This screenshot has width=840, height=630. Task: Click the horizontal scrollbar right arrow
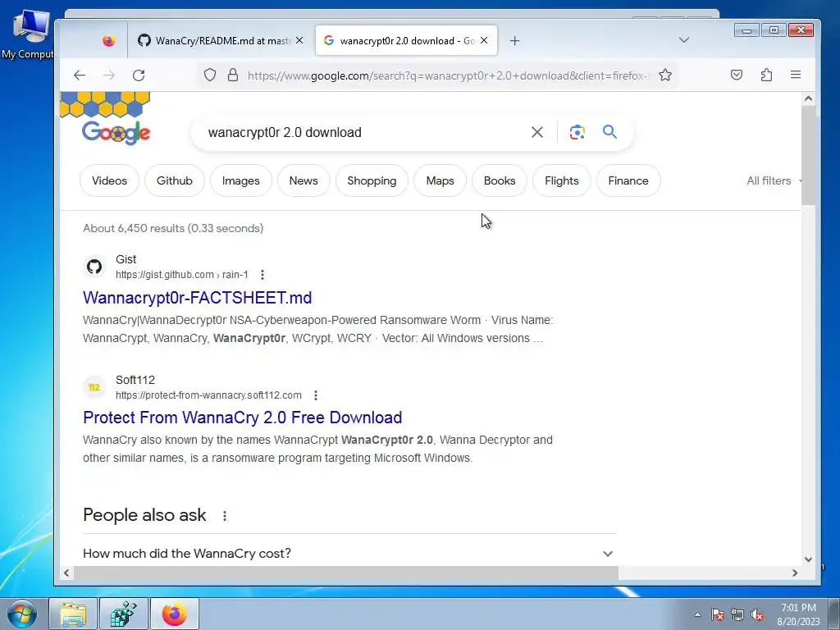[x=795, y=573]
